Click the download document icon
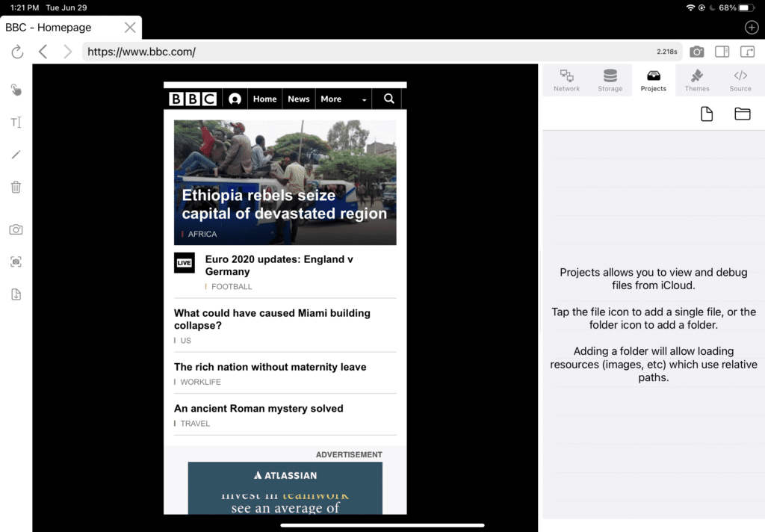765x532 pixels. pyautogui.click(x=16, y=294)
